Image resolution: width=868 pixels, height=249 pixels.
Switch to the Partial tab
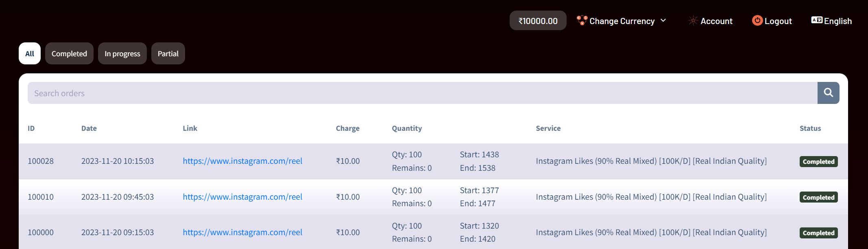click(x=168, y=53)
